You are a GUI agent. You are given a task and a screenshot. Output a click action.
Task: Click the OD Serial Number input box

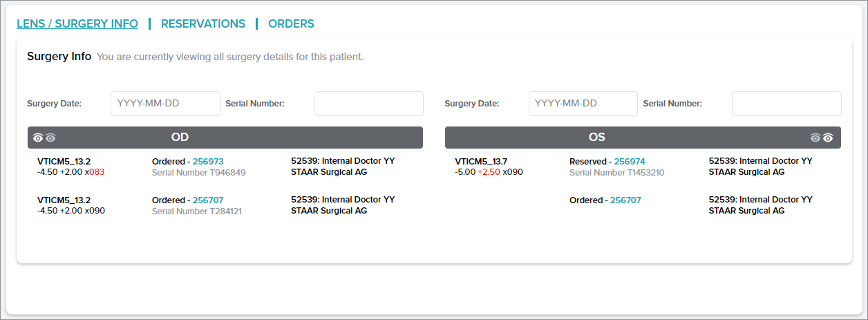point(368,104)
